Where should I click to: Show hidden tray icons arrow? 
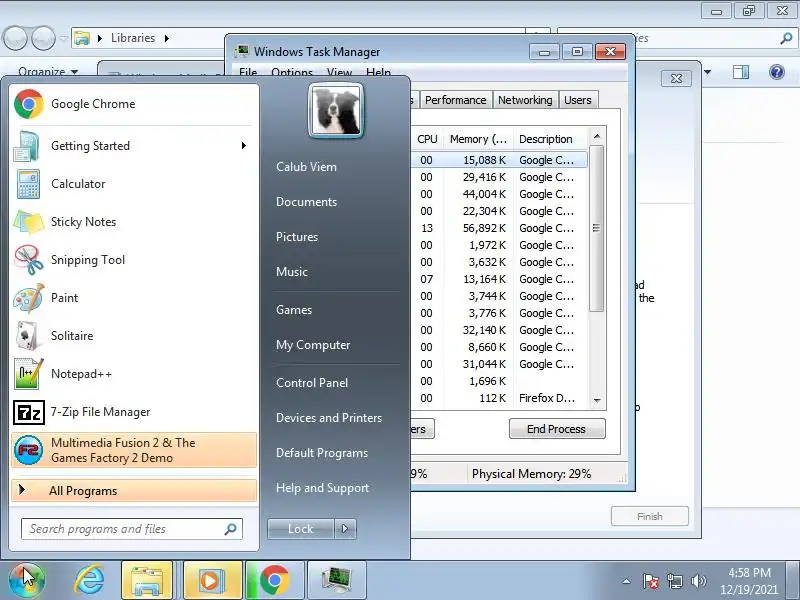627,581
